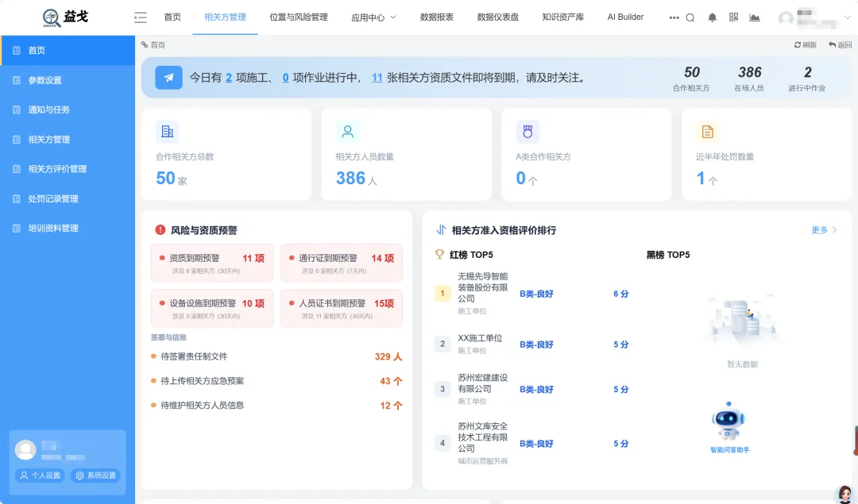Image resolution: width=858 pixels, height=504 pixels.
Task: Click the 待上传相关方应急预案 row
Action: point(276,381)
